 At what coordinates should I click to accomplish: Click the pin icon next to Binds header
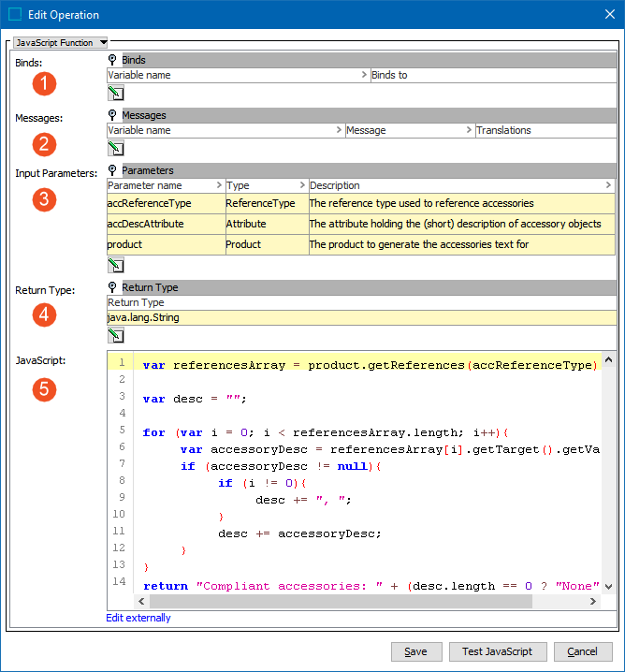(x=113, y=60)
